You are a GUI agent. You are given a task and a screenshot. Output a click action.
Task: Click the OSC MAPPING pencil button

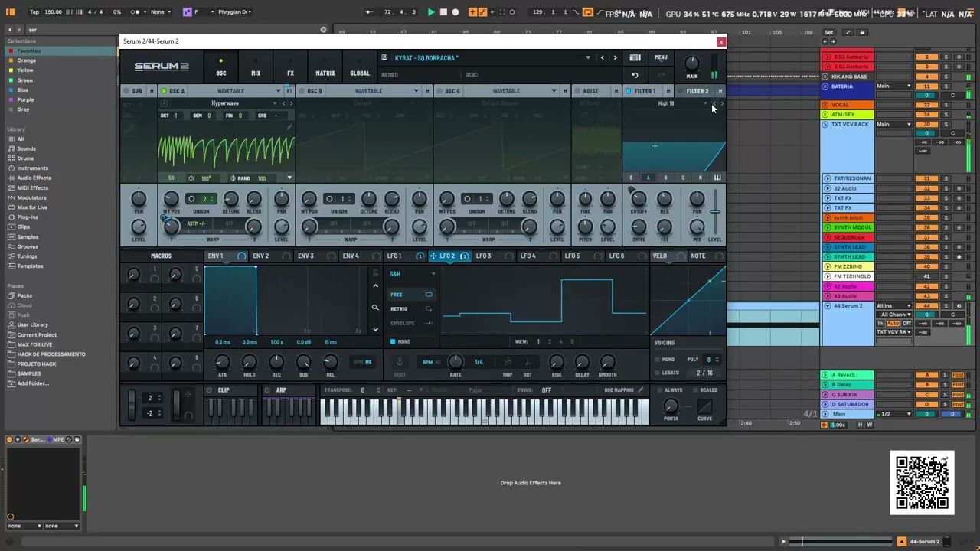(x=641, y=390)
